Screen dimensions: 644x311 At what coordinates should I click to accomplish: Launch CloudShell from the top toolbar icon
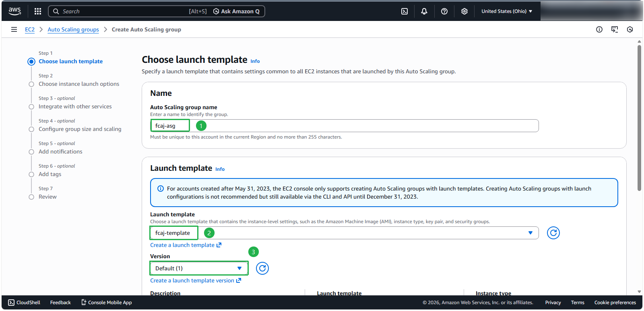point(405,11)
